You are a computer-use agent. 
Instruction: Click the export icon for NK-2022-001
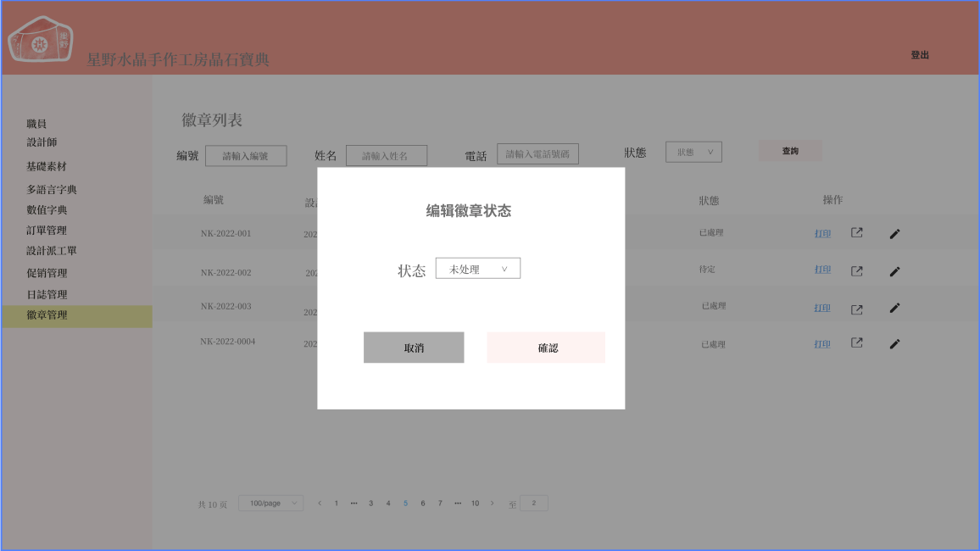click(x=857, y=233)
